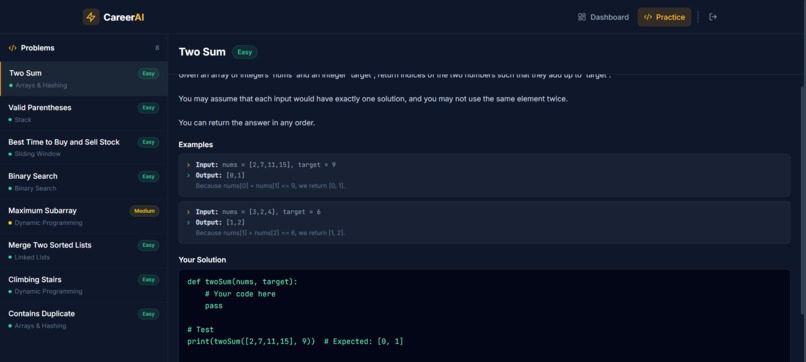This screenshot has width=806, height=362.
Task: Select the Two Sum problem
Action: click(84, 79)
